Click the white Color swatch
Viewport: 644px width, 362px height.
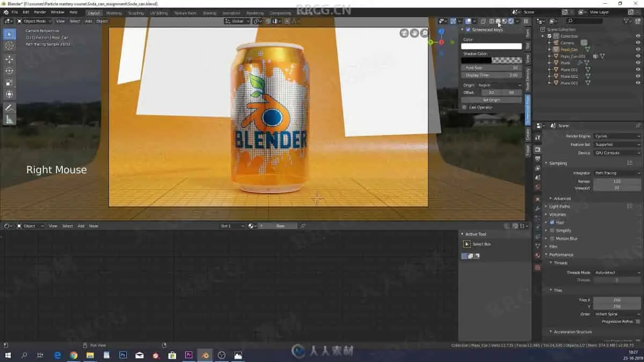(492, 46)
